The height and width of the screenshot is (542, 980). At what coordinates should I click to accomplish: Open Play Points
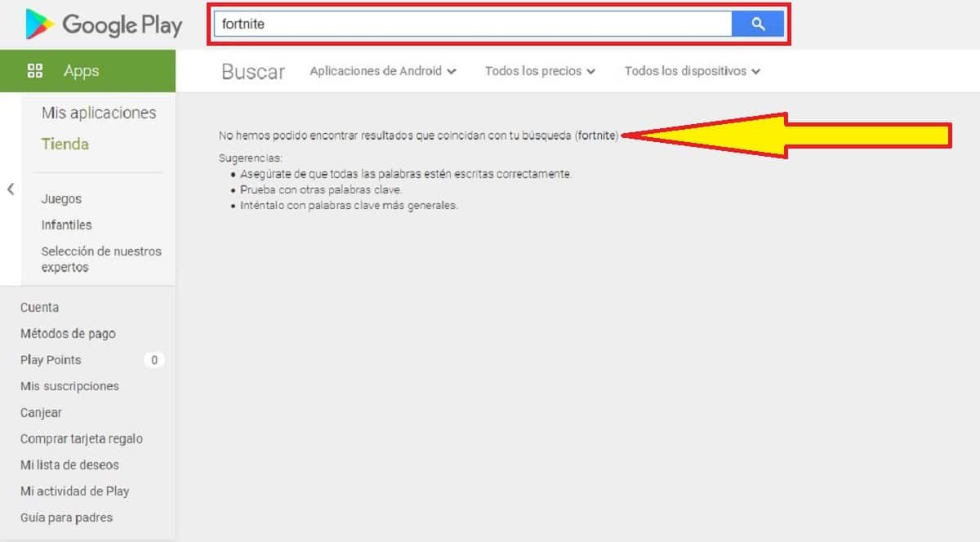51,359
